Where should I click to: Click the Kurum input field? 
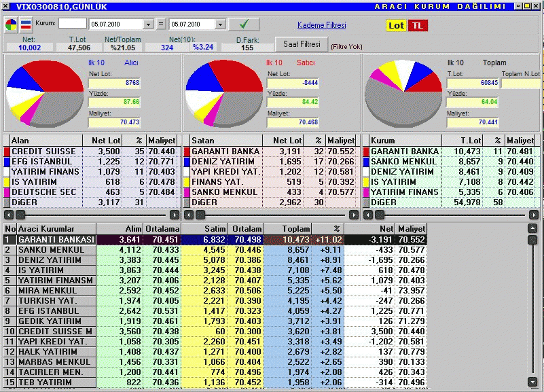(x=72, y=24)
